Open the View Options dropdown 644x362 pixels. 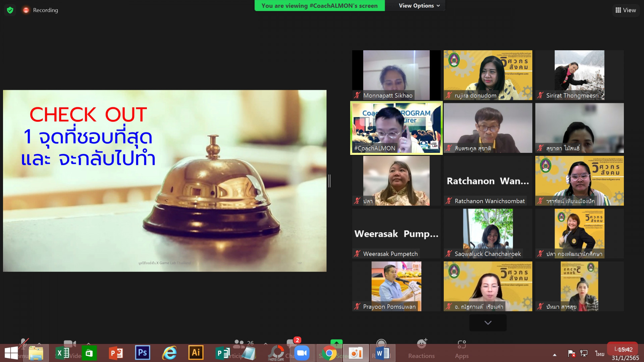coord(419,6)
